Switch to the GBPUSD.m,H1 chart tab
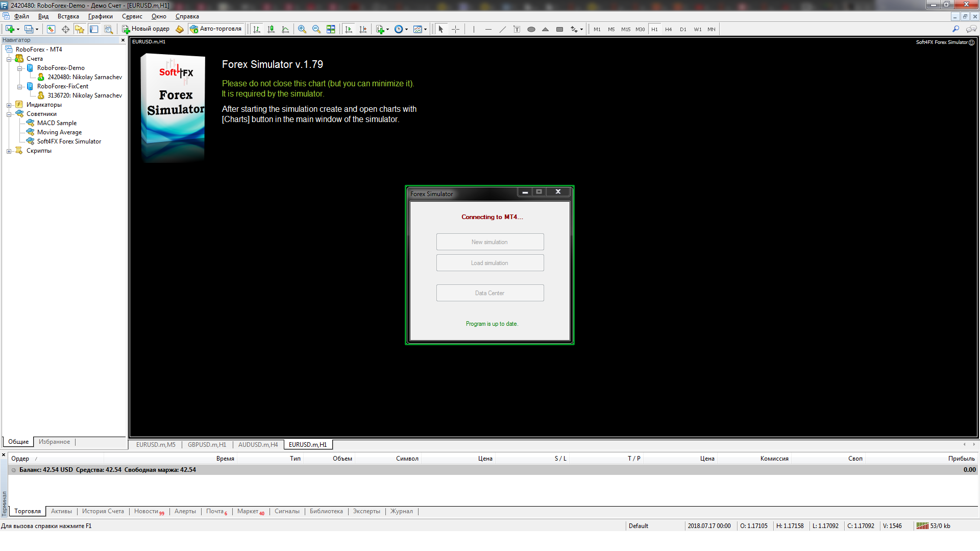Screen dimensions: 980x551 tap(207, 445)
